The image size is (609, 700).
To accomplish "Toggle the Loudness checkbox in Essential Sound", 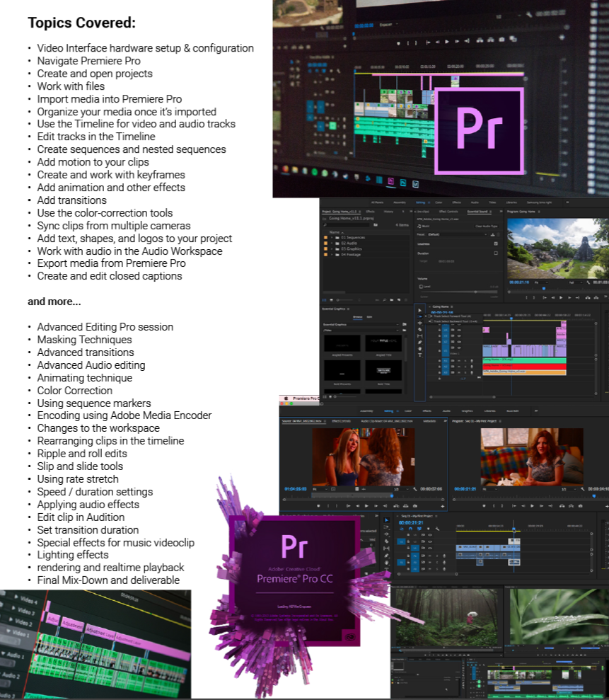I will [496, 243].
